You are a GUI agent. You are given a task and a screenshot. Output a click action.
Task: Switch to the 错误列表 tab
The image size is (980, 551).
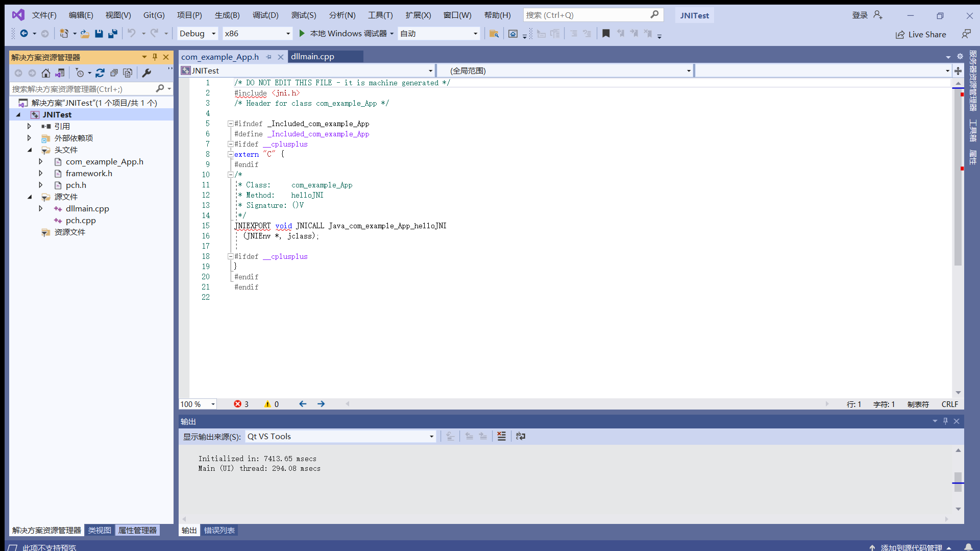click(x=219, y=530)
